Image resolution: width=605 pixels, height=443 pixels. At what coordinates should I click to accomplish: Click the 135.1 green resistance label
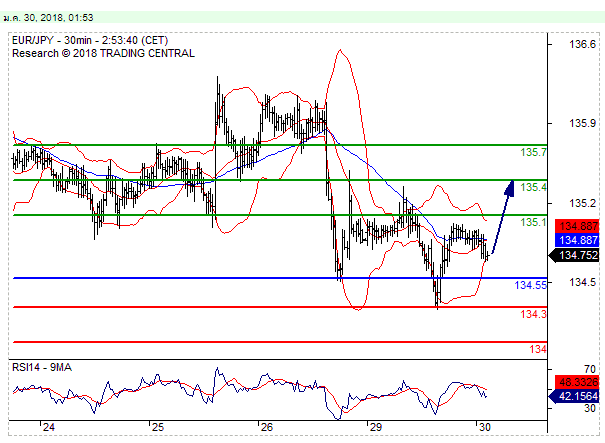coord(533,222)
